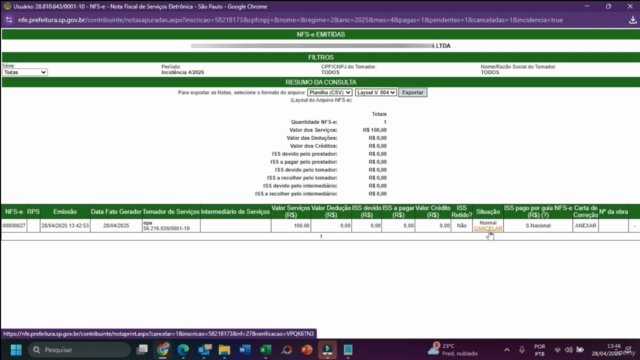Open the Série Todas dropdown
Image resolution: width=640 pixels, height=360 pixels.
click(x=25, y=72)
